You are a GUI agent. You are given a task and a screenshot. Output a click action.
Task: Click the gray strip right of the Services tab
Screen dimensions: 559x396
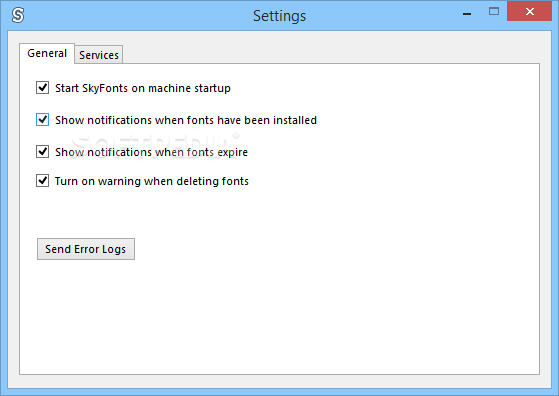pos(332,53)
